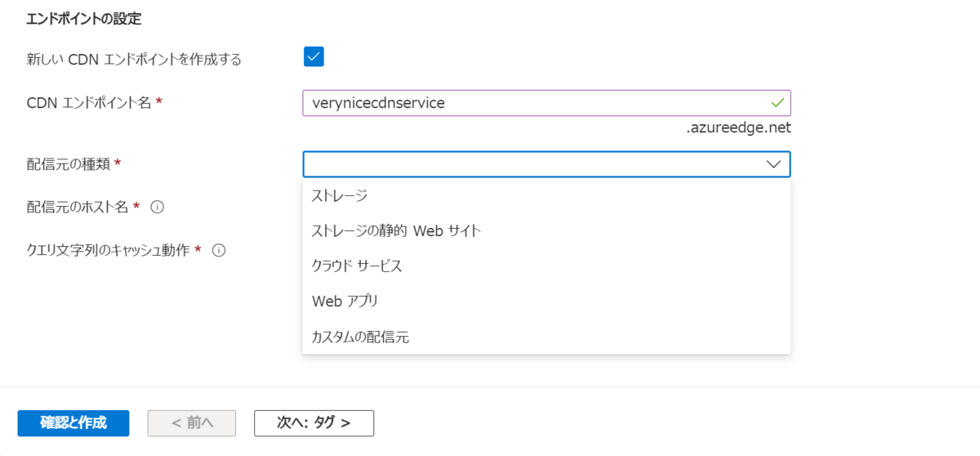Click info icon beside クエリ文字列のキャッシュ動作
The image size is (980, 456).
[x=219, y=250]
